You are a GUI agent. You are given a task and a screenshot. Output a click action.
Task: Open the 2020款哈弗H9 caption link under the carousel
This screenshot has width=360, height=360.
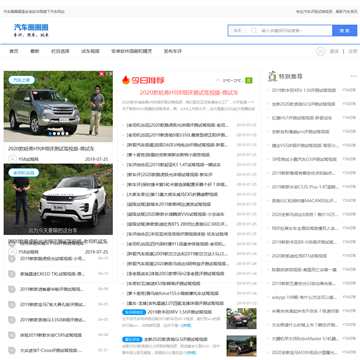pyautogui.click(x=51, y=149)
